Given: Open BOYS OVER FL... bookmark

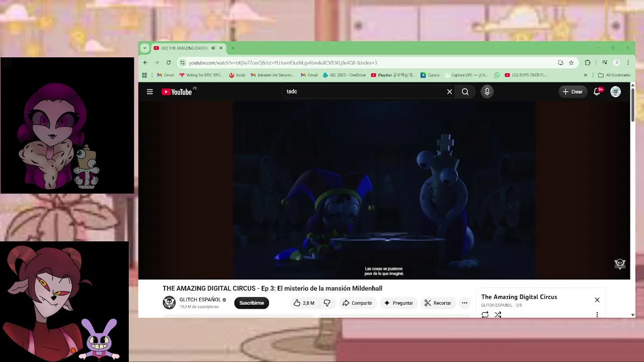Looking at the screenshot, I should [526, 75].
